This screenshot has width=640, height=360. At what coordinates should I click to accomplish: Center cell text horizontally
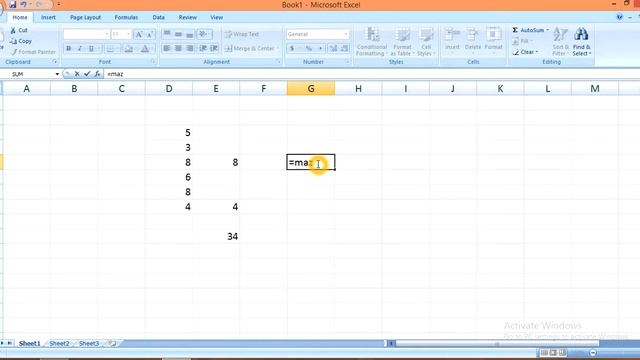(178, 49)
